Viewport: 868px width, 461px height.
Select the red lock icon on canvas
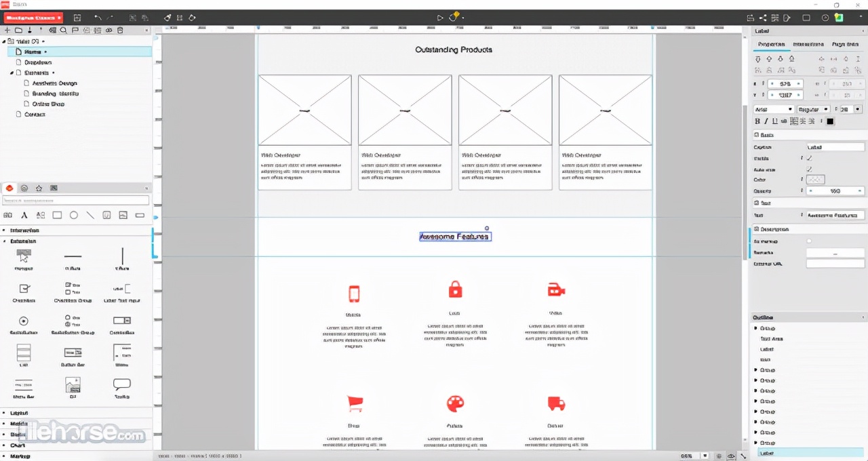455,290
